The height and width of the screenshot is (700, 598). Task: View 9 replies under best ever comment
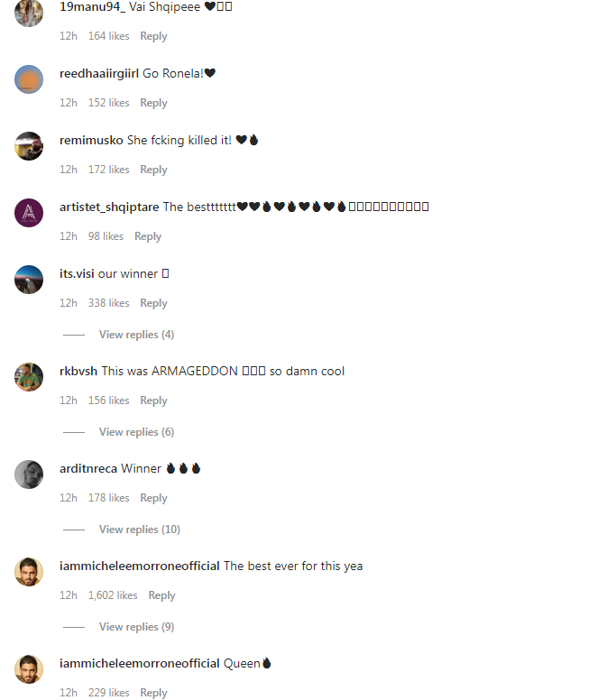136,627
